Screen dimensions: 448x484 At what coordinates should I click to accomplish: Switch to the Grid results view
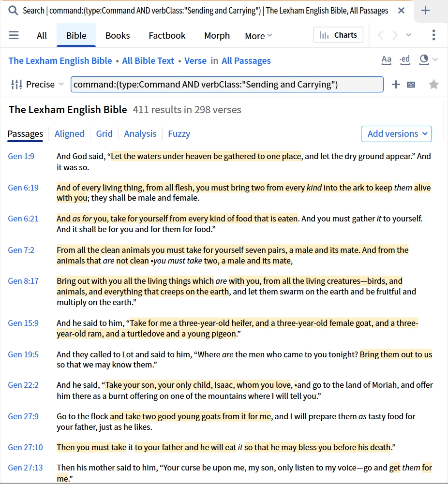105,133
